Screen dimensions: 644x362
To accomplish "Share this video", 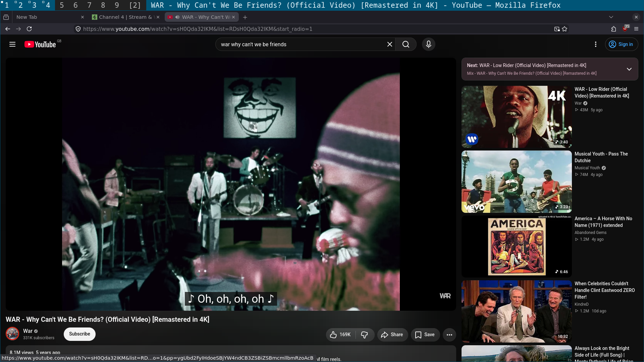I will click(x=392, y=335).
